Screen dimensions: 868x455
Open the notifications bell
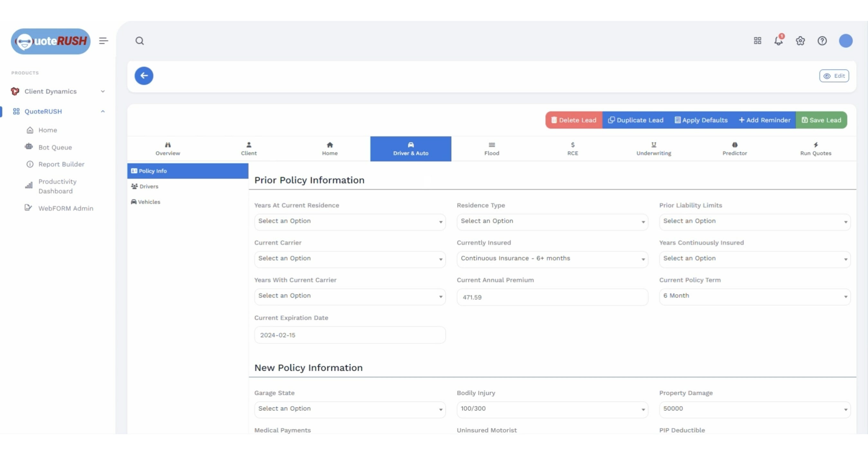click(x=778, y=41)
